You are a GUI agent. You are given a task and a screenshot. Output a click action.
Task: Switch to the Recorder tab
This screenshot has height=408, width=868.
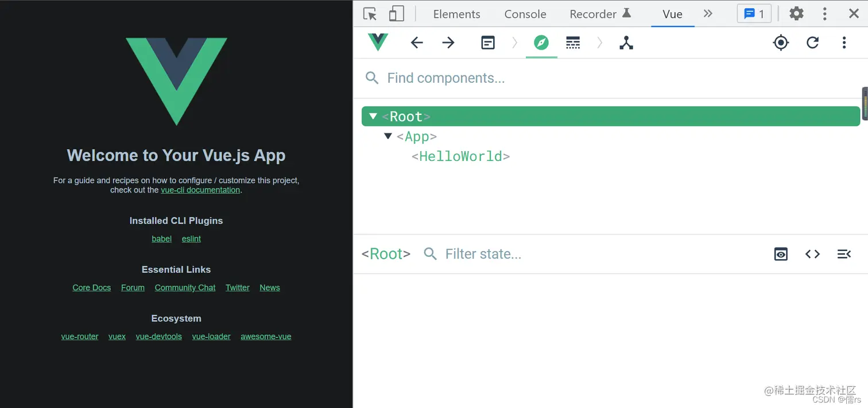tap(600, 14)
